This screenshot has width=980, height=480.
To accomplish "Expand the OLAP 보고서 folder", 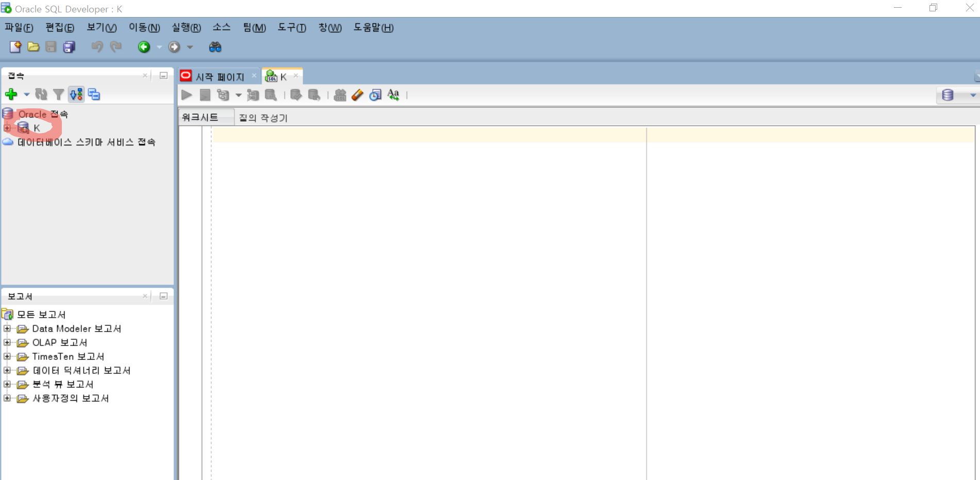I will coord(7,342).
